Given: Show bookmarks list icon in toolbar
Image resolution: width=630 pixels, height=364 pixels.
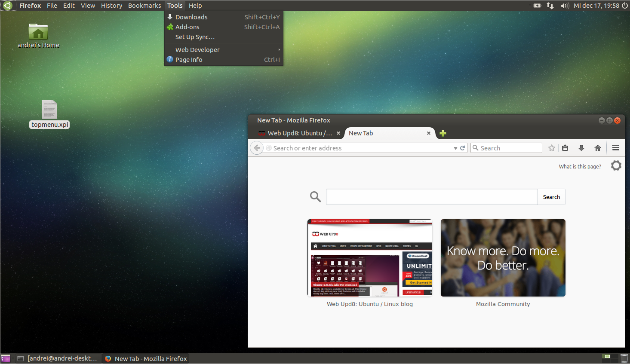Looking at the screenshot, I should coord(565,148).
